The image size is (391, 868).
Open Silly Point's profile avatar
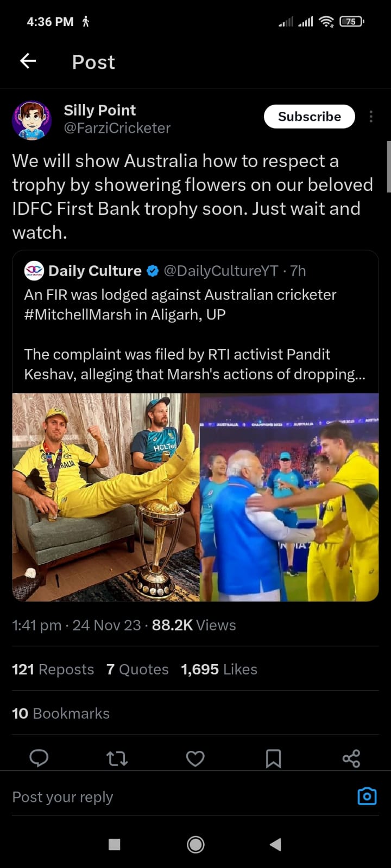point(32,118)
